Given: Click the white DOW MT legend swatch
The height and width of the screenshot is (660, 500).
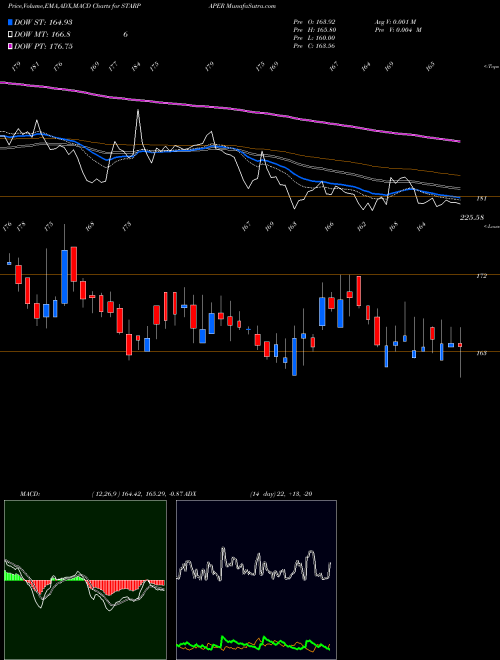Looking at the screenshot, I should click(x=10, y=34).
